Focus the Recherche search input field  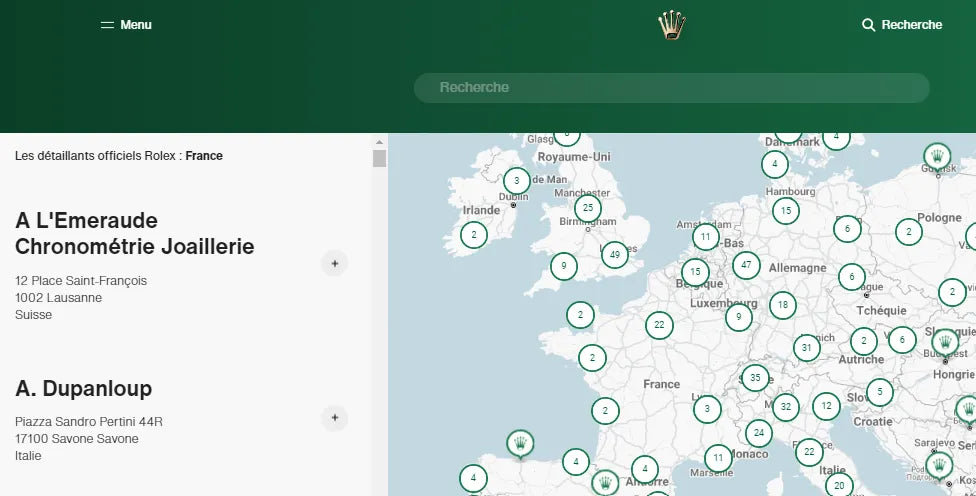(x=671, y=88)
